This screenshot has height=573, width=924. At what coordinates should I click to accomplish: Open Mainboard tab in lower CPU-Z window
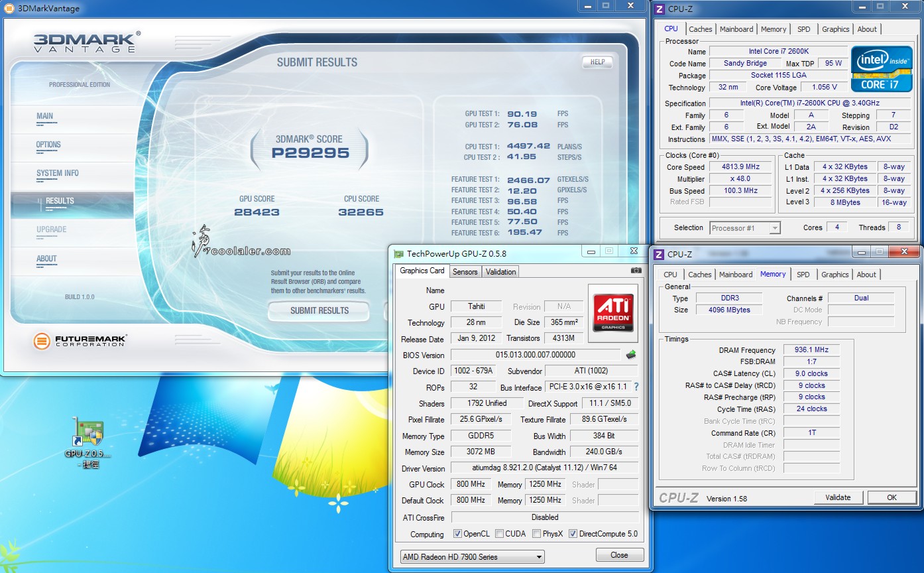click(x=736, y=275)
